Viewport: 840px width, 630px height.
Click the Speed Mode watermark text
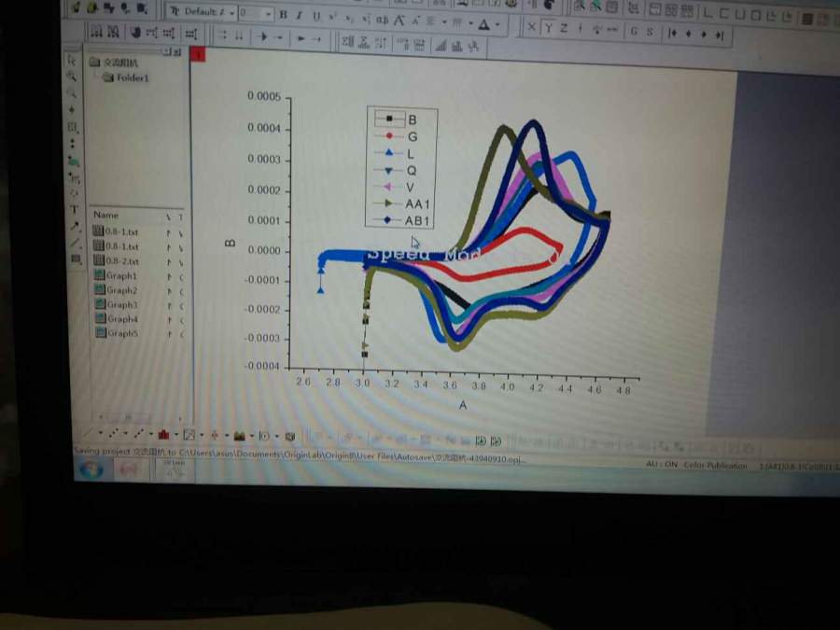coord(423,254)
